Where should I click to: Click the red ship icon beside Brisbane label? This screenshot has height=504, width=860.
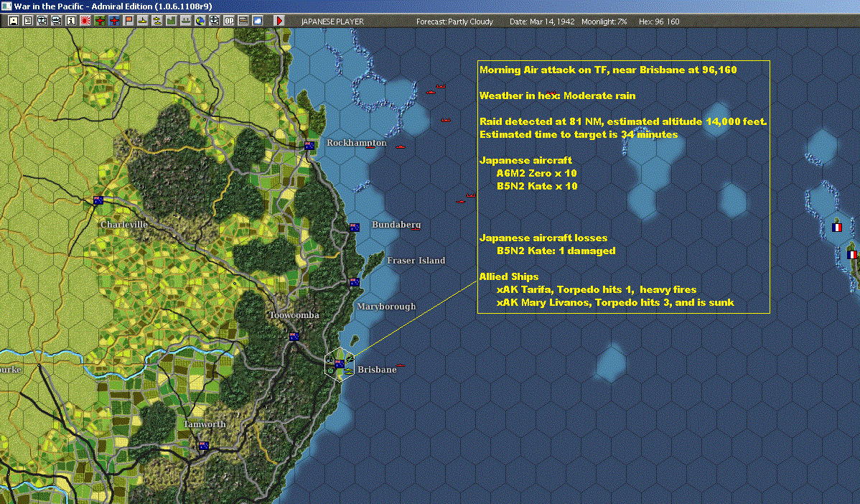tap(401, 365)
